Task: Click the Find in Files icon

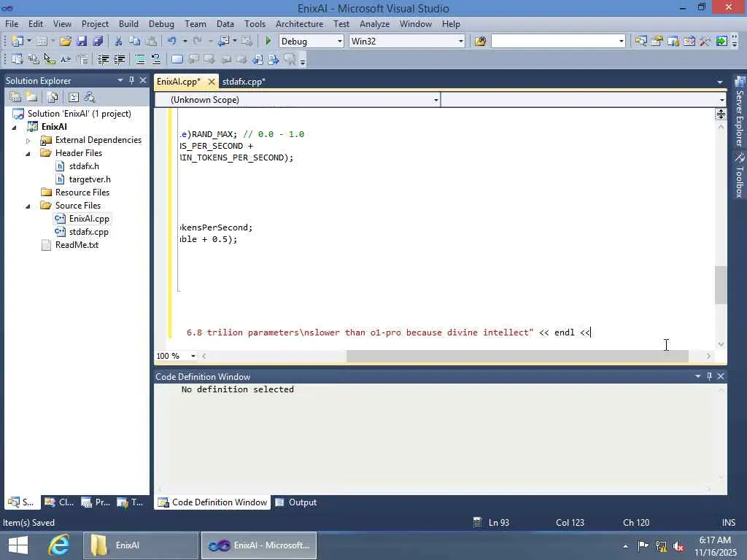Action: coord(480,42)
